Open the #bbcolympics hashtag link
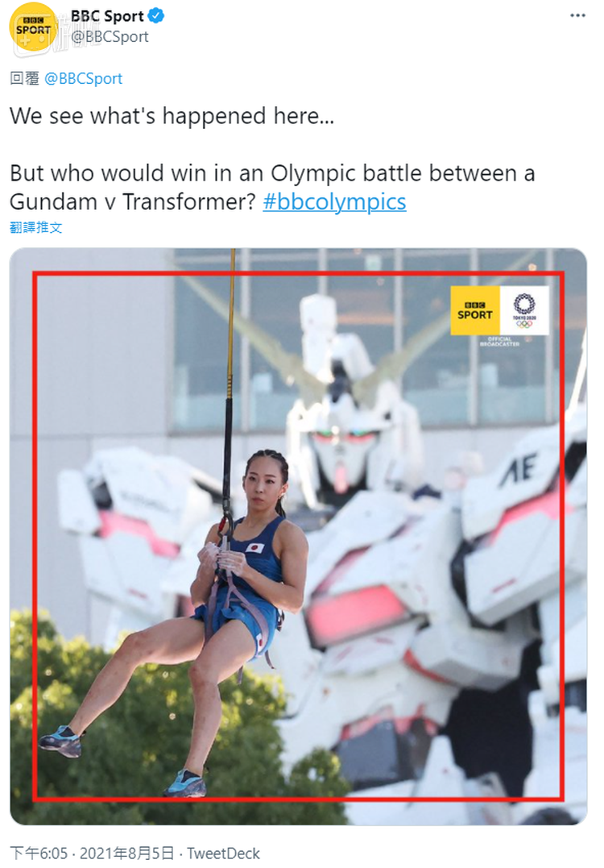The height and width of the screenshot is (868, 604). pos(334,201)
